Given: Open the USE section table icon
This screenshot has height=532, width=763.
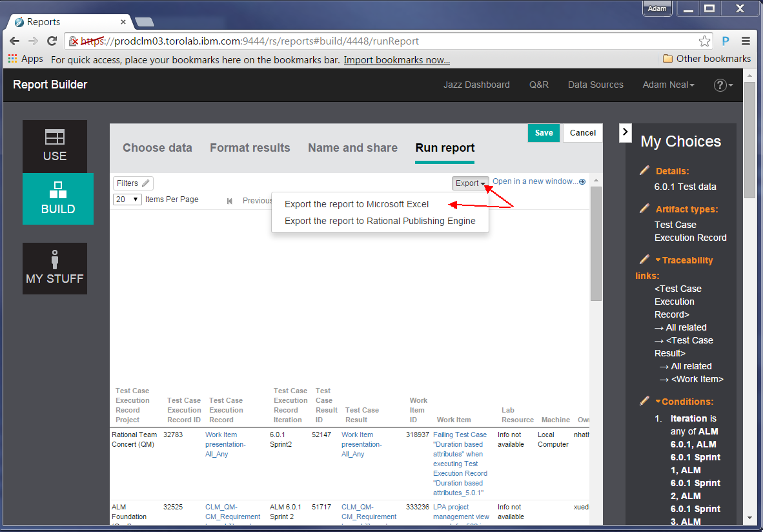Looking at the screenshot, I should [x=54, y=137].
